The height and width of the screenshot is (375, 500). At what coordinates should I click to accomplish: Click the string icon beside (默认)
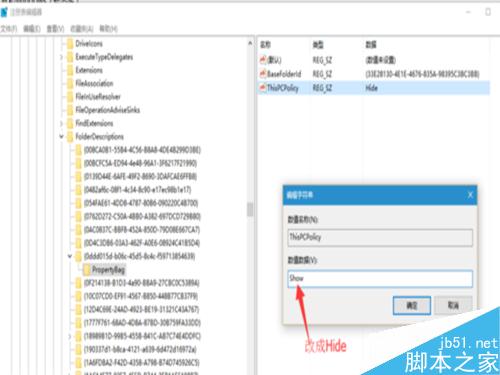(263, 60)
